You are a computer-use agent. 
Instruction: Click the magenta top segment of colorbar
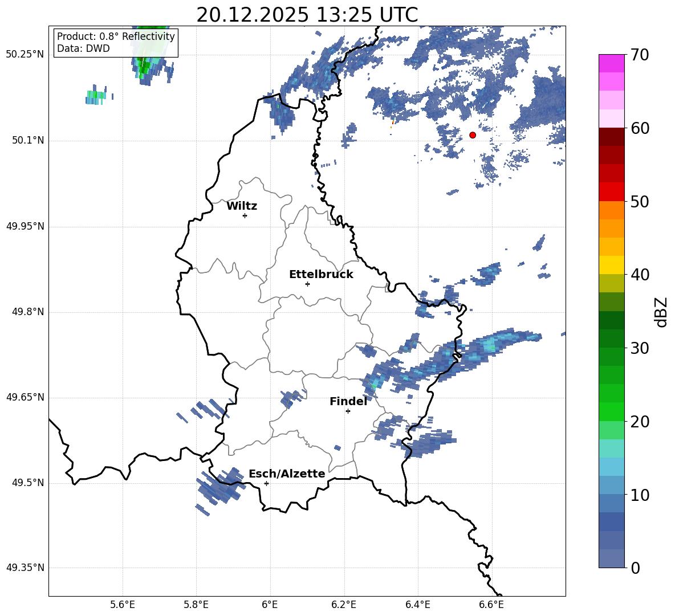tap(611, 63)
